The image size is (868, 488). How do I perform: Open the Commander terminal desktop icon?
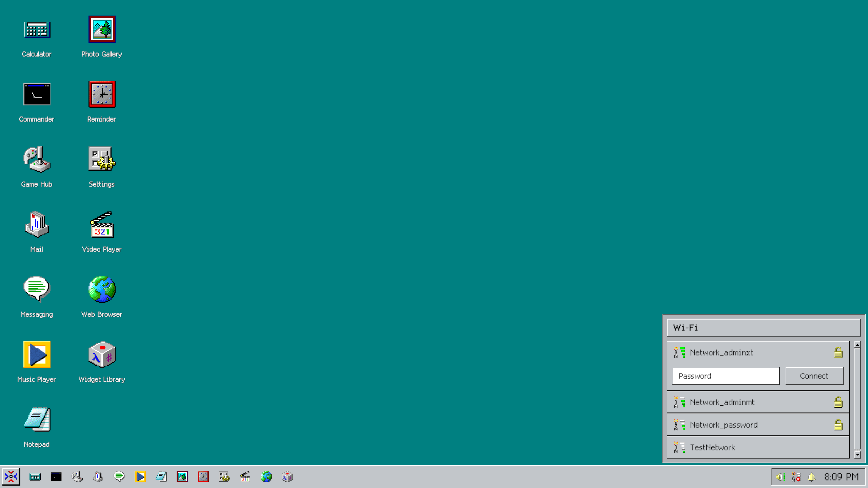click(x=37, y=95)
